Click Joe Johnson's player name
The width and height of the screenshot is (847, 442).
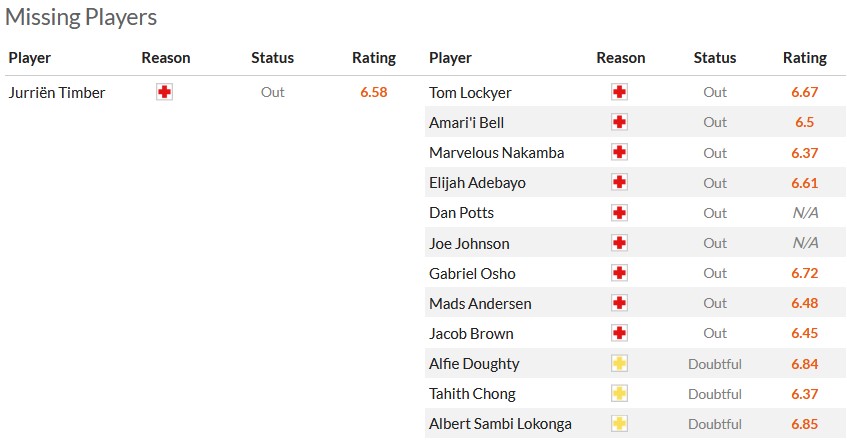[x=469, y=243]
